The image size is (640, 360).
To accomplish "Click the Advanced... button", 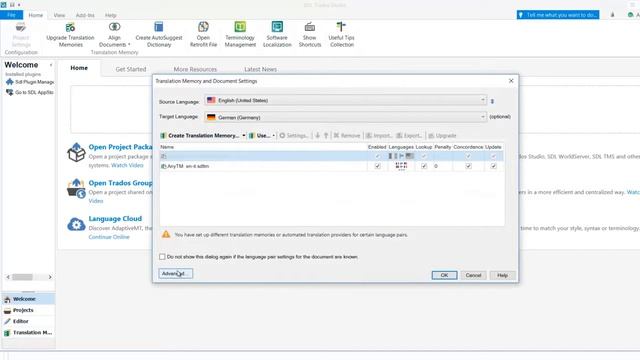I will coord(176,273).
